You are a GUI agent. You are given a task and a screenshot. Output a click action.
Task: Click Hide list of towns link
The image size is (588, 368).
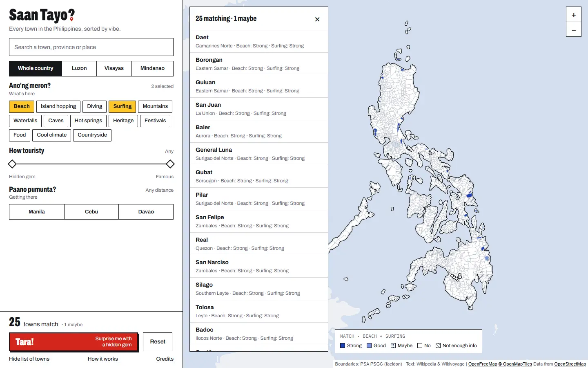[29, 359]
